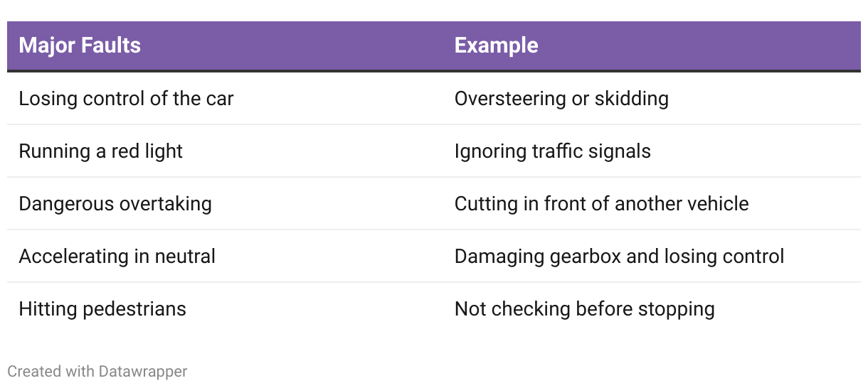Click 'Cutting in front of another vehicle'
868x388 pixels.
pyautogui.click(x=601, y=203)
